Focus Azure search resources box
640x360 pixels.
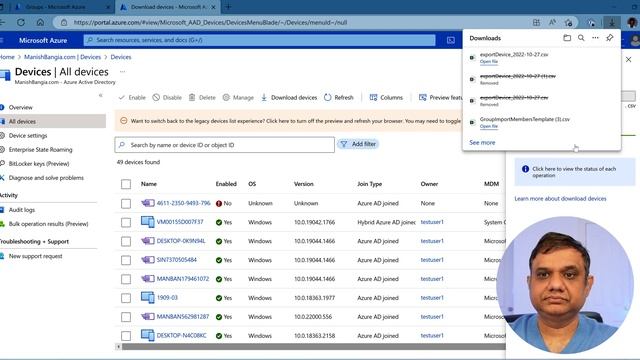[260, 40]
